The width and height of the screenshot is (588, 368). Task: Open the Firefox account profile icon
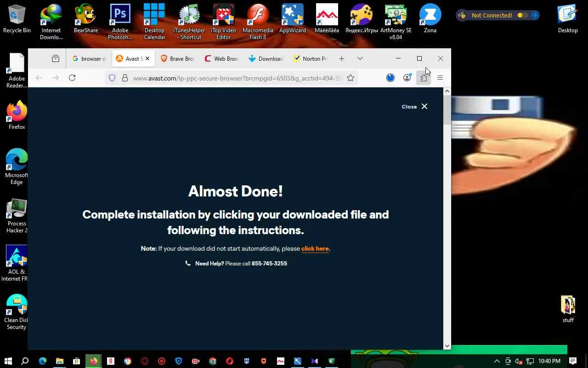click(407, 78)
